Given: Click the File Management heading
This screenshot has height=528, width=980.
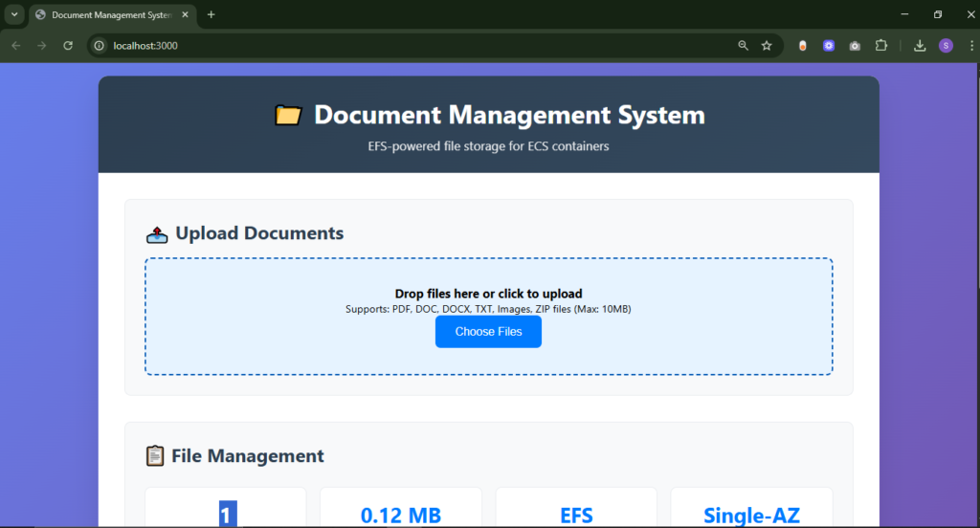Looking at the screenshot, I should point(248,456).
